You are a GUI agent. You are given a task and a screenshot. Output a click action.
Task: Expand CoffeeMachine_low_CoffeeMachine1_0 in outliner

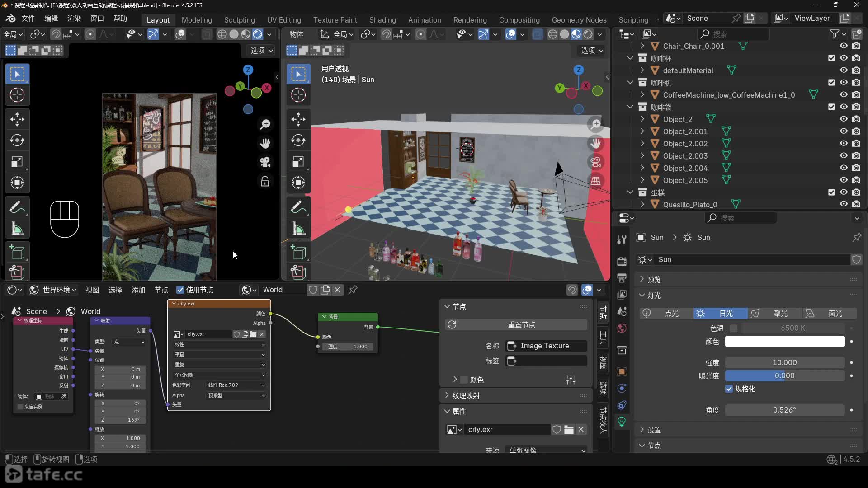(x=642, y=95)
